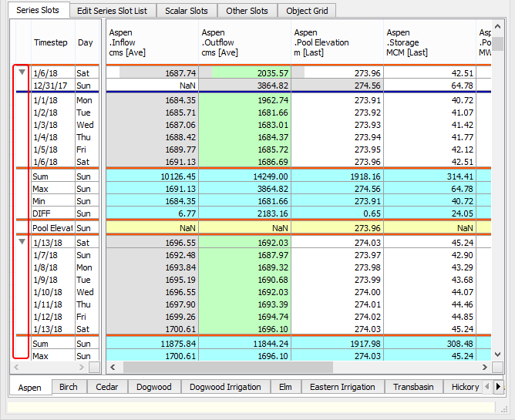Viewport: 515px width, 420px height.
Task: Select the Dogwood Irrigation object tab
Action: pos(225,387)
